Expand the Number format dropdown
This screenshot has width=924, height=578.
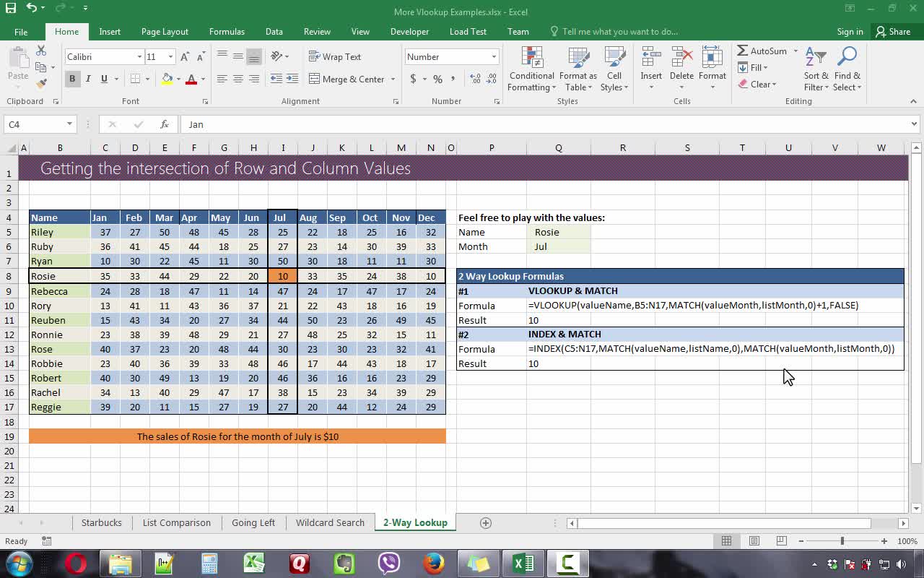(x=494, y=57)
